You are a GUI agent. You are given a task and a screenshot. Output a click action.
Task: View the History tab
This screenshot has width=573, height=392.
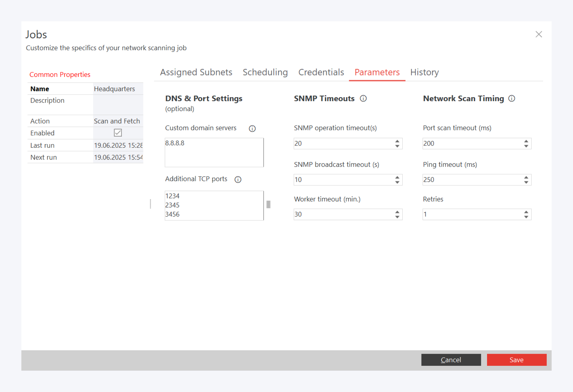click(424, 72)
